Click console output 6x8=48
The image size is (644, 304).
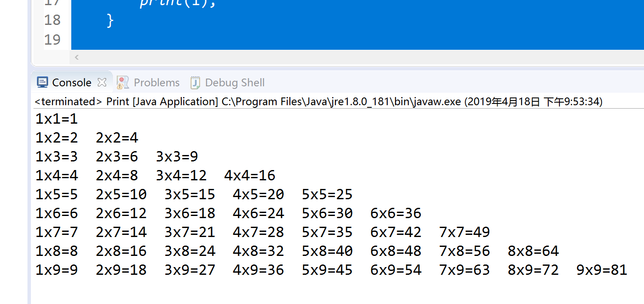click(396, 251)
